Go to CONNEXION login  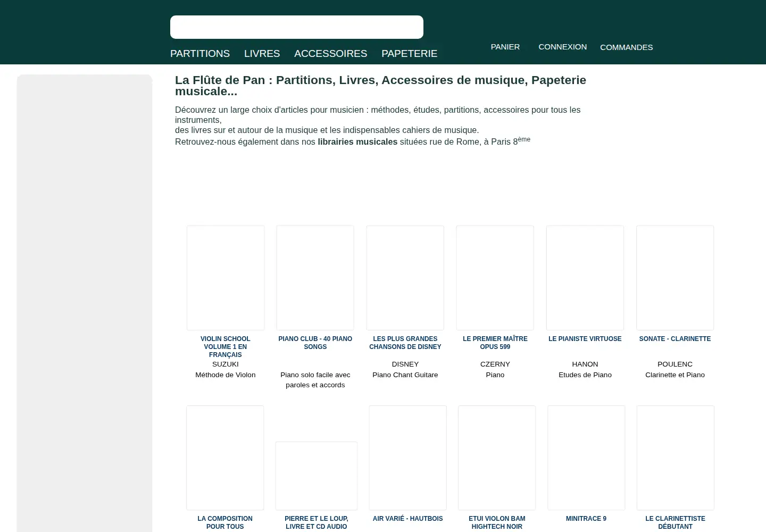pos(562,47)
